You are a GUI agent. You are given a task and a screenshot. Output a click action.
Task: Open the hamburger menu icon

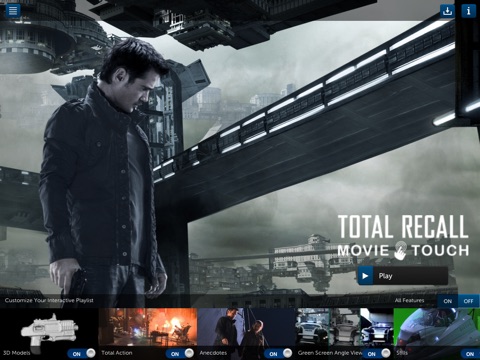point(13,10)
